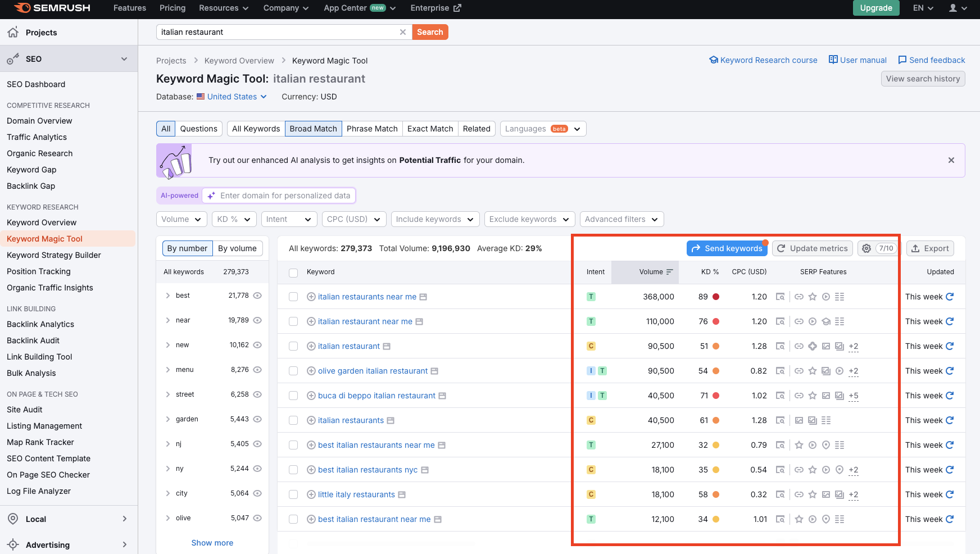Open the Advanced filters dropdown

point(622,219)
